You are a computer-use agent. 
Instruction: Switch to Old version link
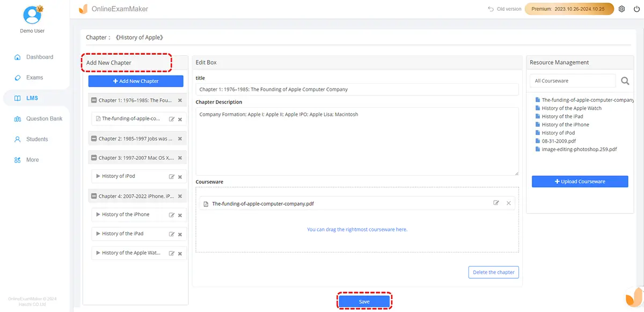click(x=504, y=9)
